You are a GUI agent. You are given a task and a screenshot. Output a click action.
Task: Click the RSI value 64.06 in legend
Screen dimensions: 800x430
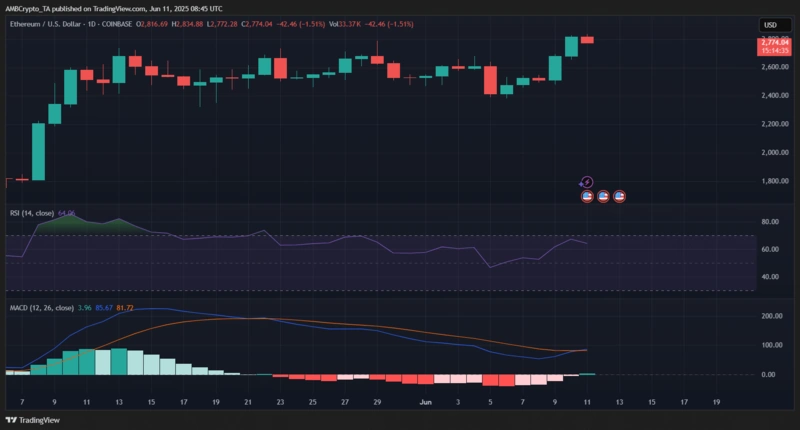pyautogui.click(x=68, y=213)
